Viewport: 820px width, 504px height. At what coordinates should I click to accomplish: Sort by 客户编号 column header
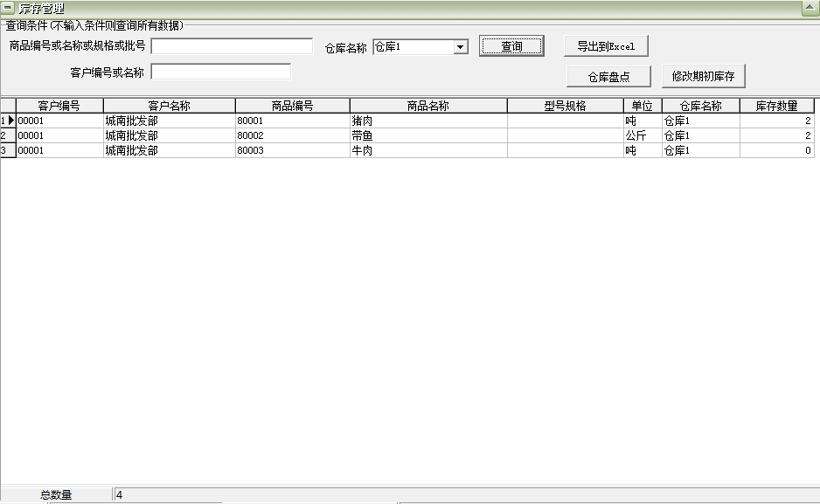[x=59, y=106]
